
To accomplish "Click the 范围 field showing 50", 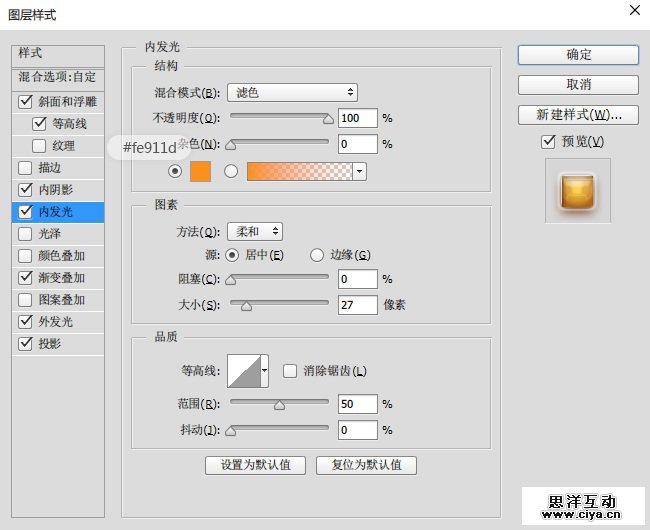I will coord(358,404).
